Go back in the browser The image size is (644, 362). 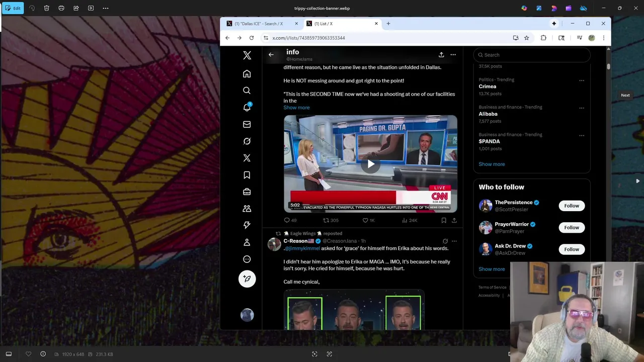227,38
